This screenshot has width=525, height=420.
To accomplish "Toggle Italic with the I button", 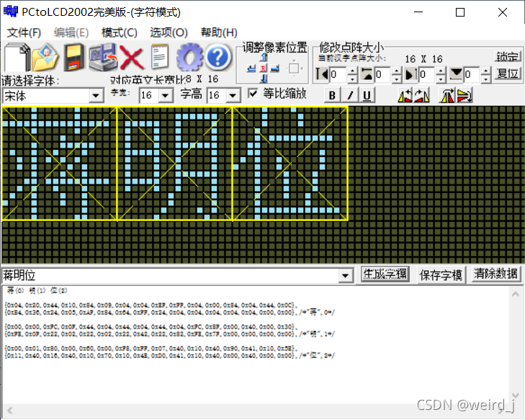I will (x=350, y=95).
